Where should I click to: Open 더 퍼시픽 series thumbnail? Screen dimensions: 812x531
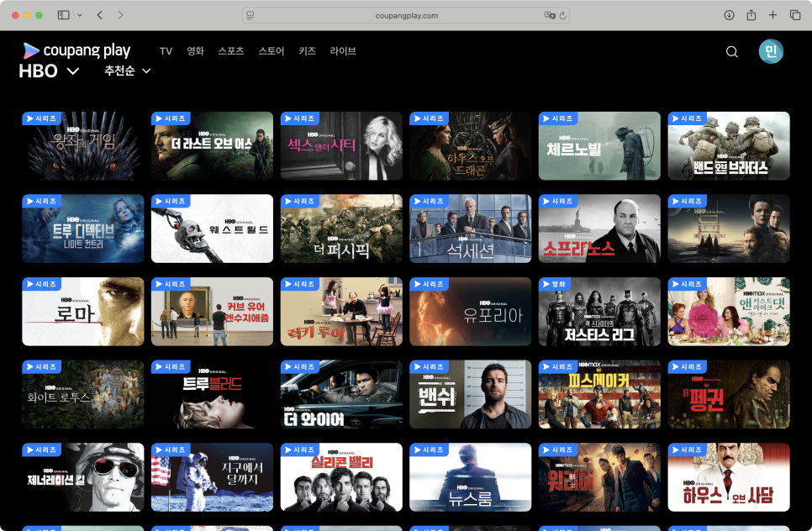[341, 229]
